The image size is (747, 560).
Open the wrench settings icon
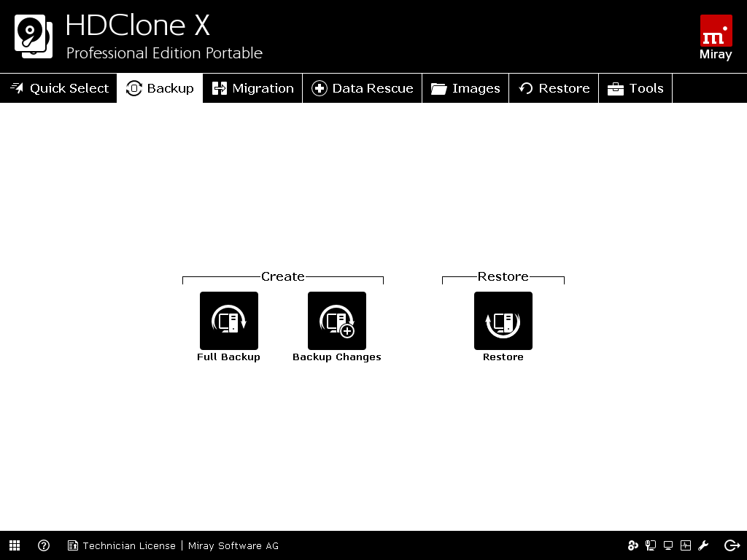pos(703,545)
